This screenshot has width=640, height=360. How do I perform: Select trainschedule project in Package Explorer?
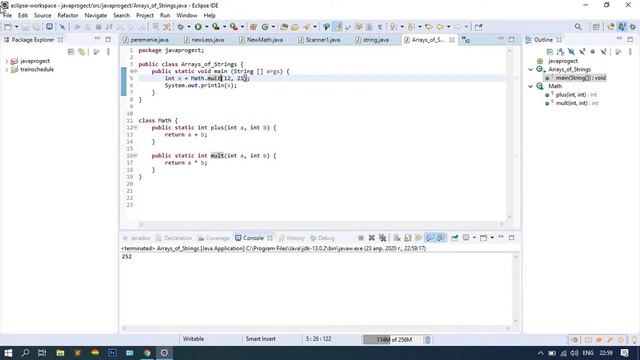(37, 70)
